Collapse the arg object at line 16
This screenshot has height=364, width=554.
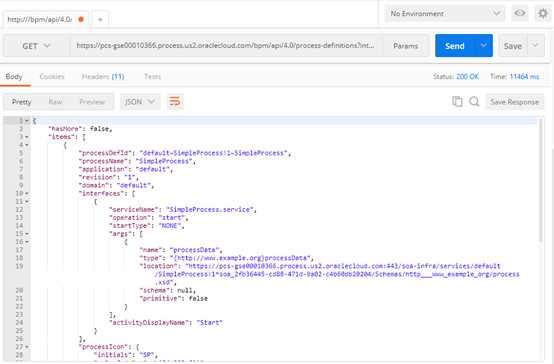tap(26, 242)
